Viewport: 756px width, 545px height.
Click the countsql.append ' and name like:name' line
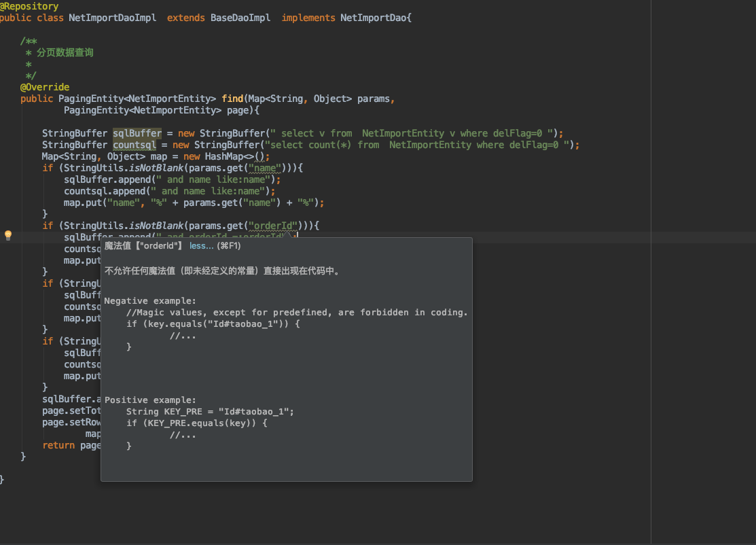(170, 192)
